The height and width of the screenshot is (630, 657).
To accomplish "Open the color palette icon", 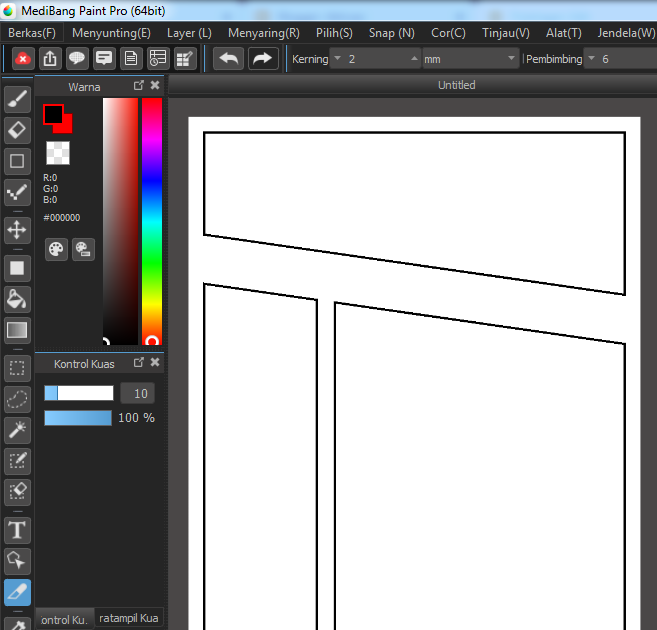I will [56, 249].
